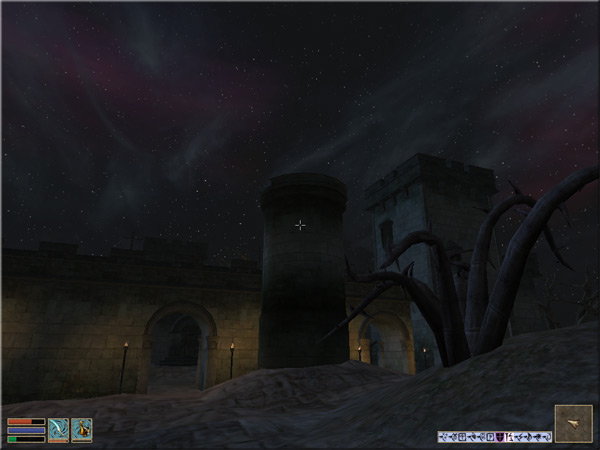Select the black shield-with-cross active effect icon
600x450 pixels.
tap(500, 437)
